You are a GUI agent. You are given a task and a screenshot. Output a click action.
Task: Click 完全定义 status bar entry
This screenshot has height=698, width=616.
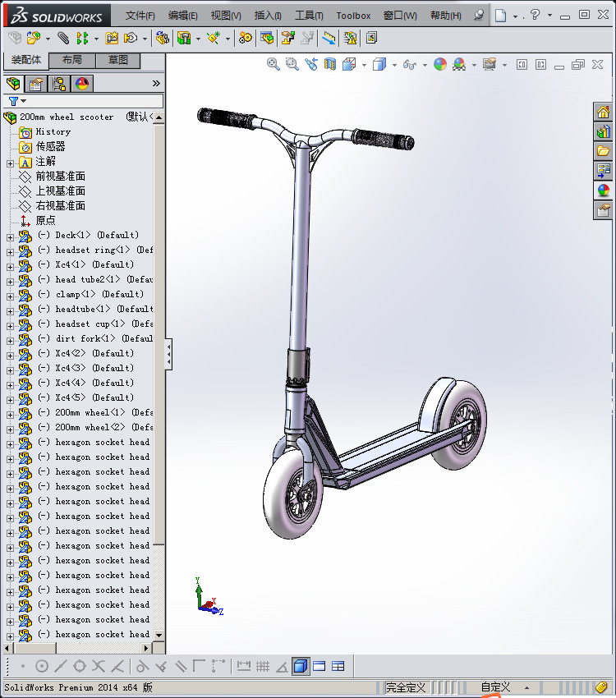pos(406,688)
